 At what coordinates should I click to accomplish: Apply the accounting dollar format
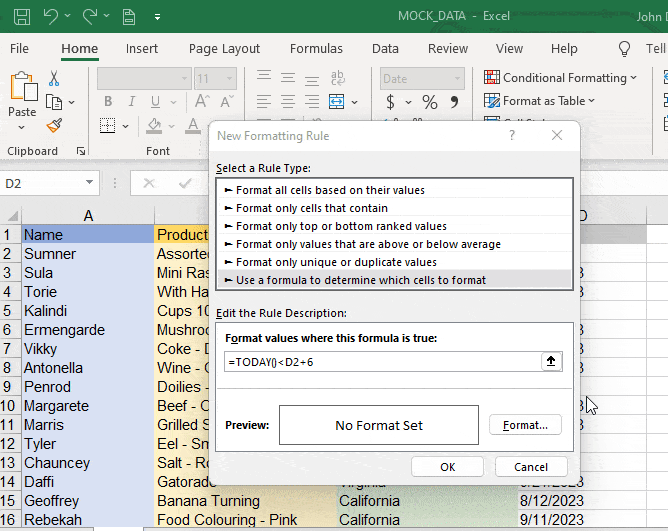[390, 102]
